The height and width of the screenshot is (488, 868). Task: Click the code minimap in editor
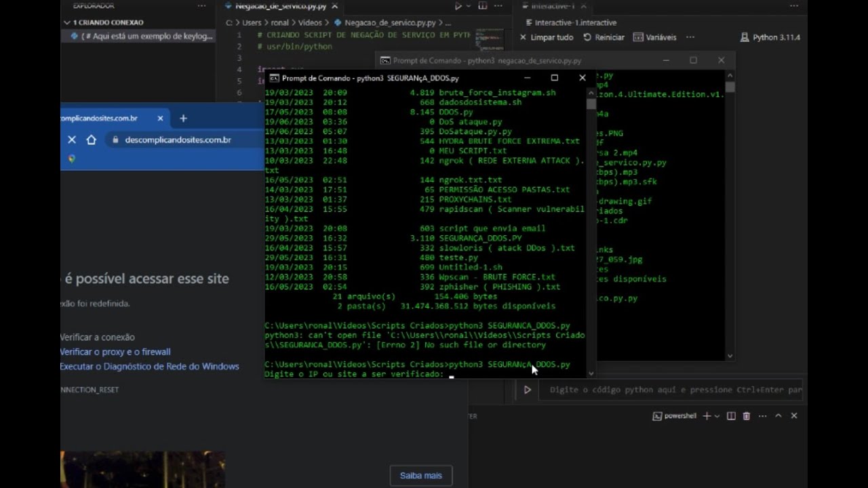point(489,41)
